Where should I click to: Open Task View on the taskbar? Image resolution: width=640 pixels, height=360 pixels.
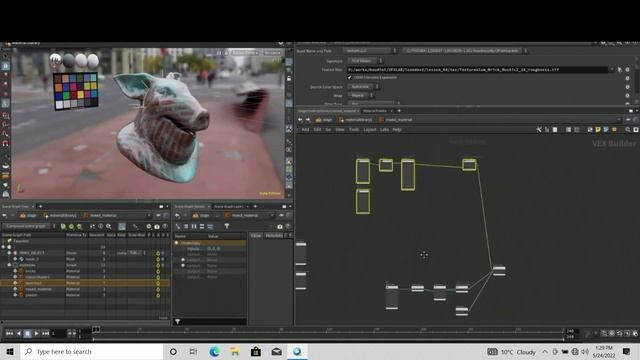point(193,351)
